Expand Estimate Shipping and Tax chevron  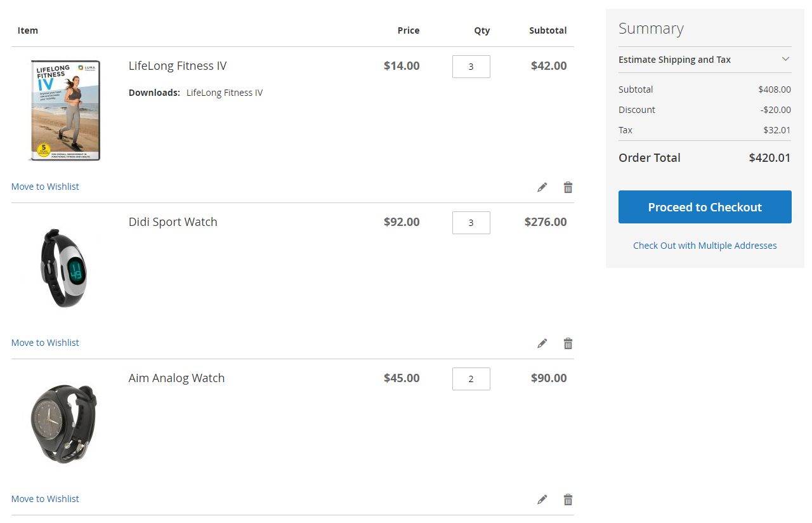(785, 59)
